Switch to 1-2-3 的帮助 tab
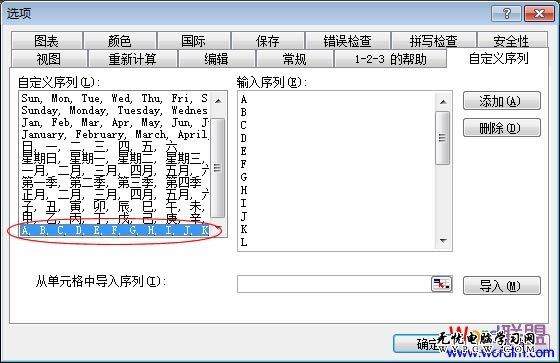Screen dimensions: 560x363 [390, 59]
